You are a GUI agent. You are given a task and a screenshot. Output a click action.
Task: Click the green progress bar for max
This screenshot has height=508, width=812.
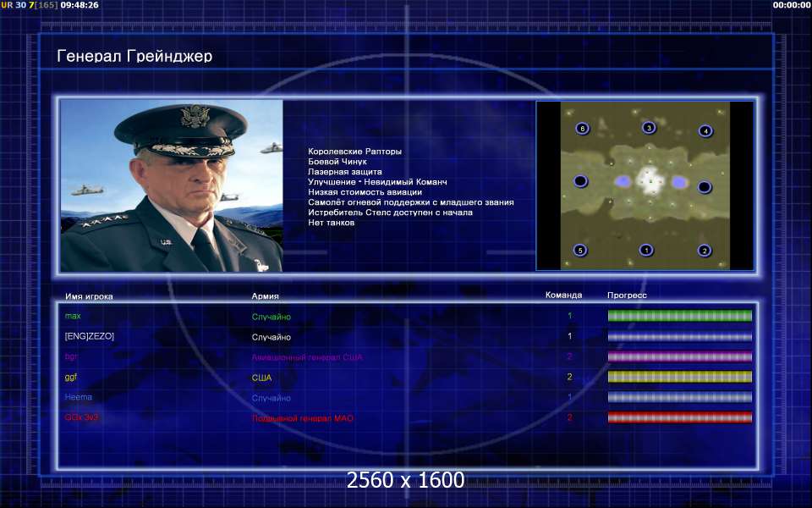[679, 316]
